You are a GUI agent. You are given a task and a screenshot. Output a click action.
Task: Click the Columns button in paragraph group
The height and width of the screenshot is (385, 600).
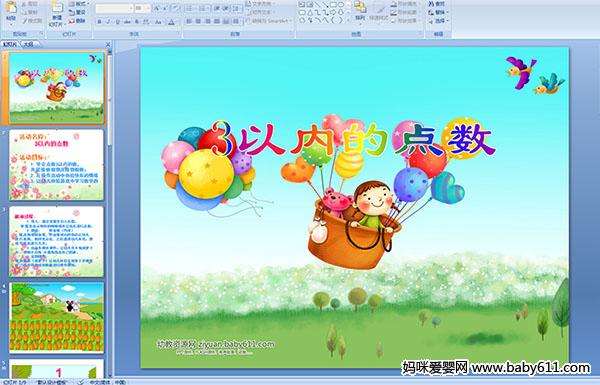click(236, 21)
